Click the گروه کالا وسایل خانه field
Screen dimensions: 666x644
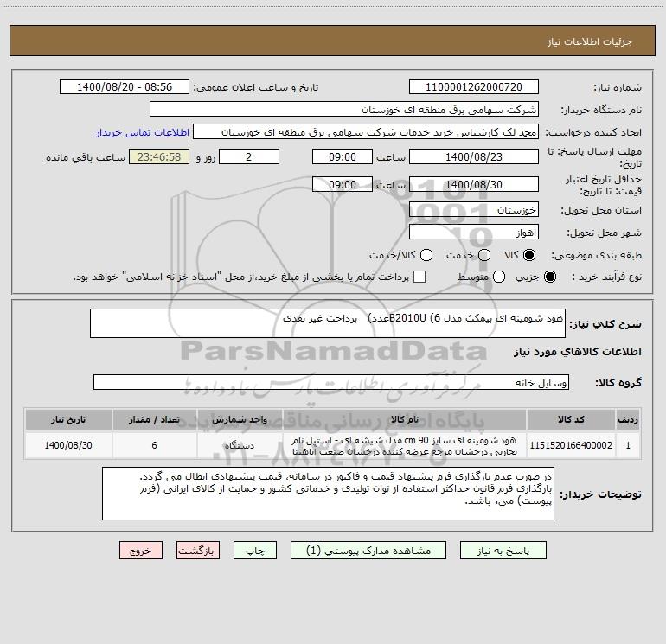[331, 382]
